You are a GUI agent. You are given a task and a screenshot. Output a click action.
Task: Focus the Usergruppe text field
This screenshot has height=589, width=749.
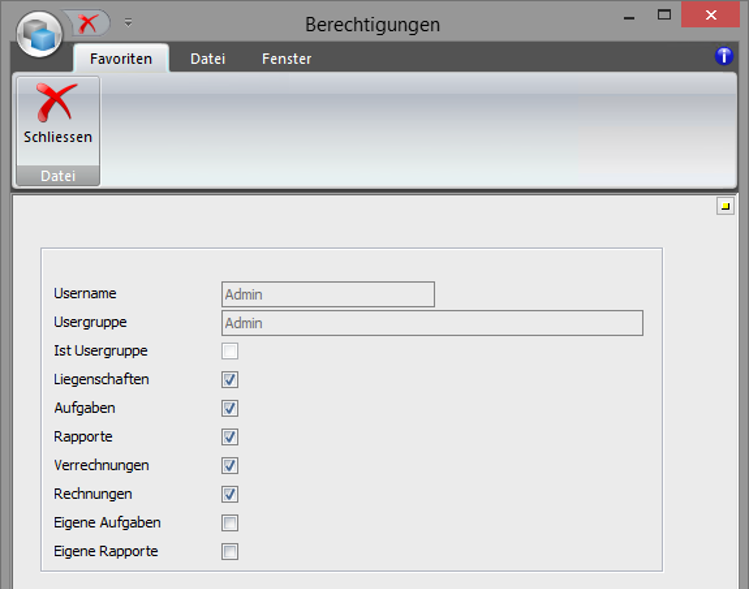pyautogui.click(x=431, y=323)
